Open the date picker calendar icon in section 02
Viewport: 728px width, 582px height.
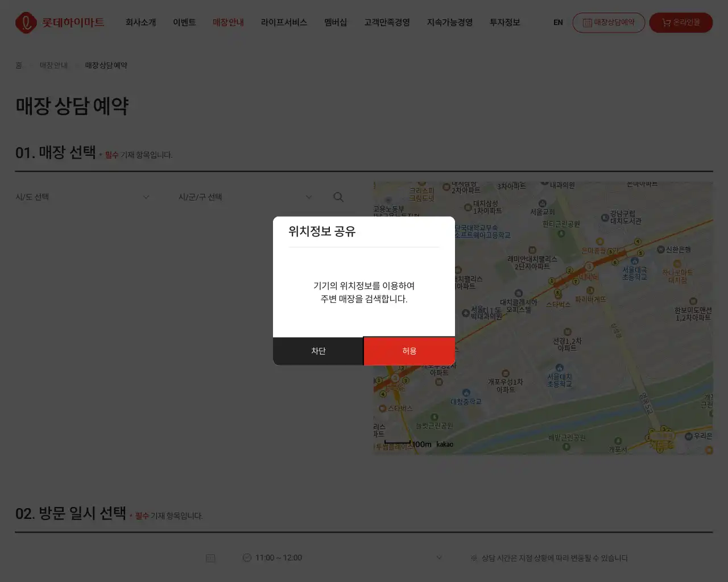210,558
